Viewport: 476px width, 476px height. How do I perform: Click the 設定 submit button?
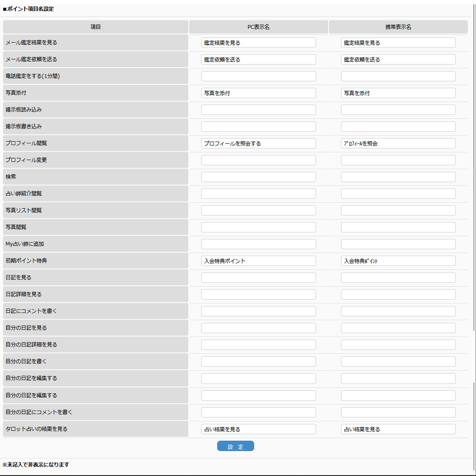pyautogui.click(x=235, y=446)
